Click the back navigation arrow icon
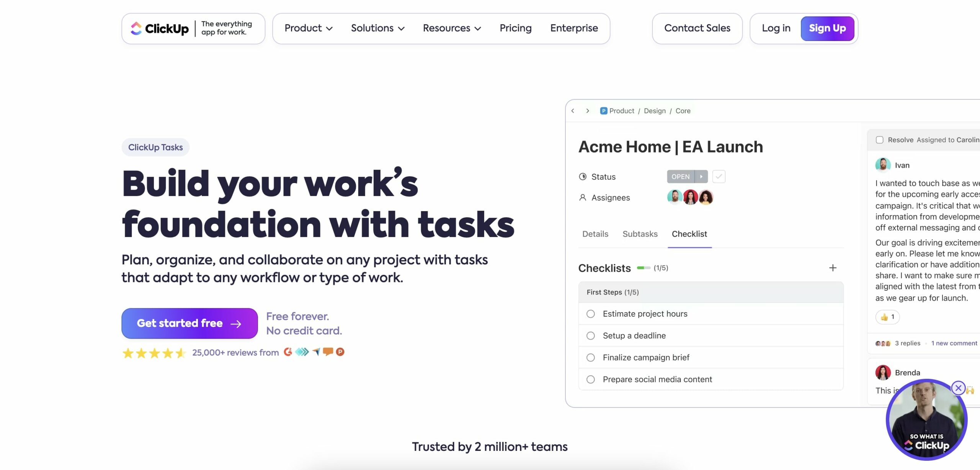Screen dimensions: 980x470 [x=573, y=111]
